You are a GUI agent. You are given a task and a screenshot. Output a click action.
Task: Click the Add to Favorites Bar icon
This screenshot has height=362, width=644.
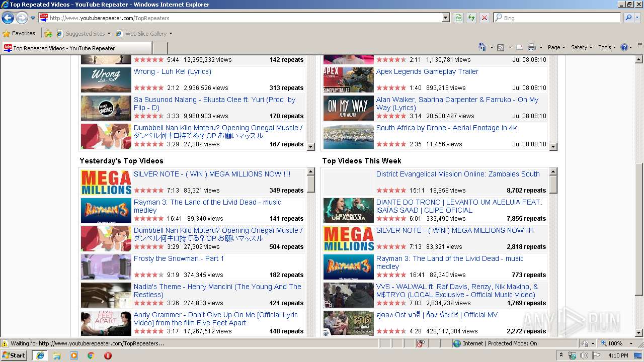(48, 34)
